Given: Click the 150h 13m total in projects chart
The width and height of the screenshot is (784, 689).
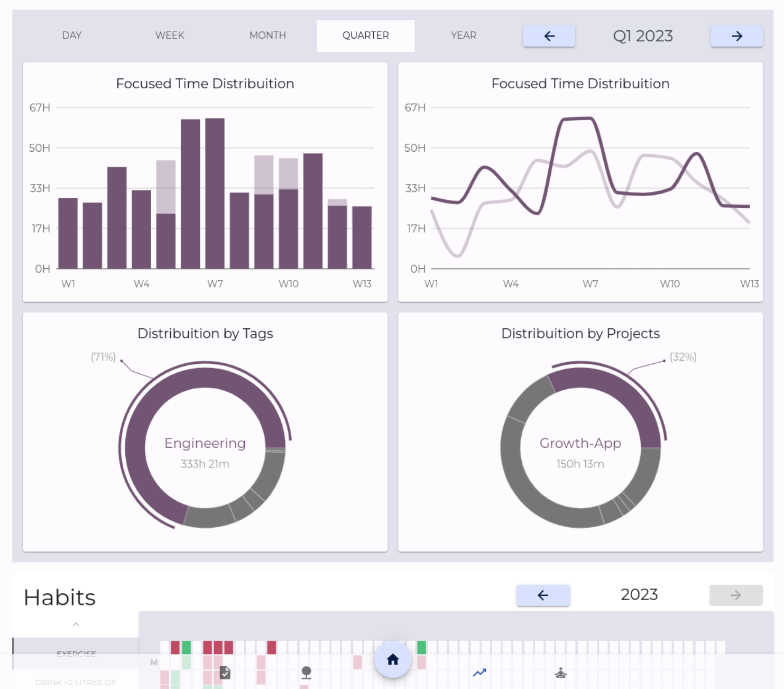Looking at the screenshot, I should tap(580, 464).
